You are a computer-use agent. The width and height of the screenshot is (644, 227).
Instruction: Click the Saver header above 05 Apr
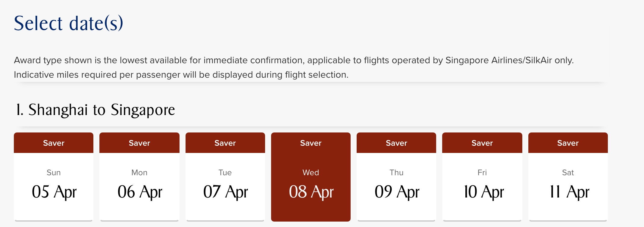pyautogui.click(x=54, y=143)
